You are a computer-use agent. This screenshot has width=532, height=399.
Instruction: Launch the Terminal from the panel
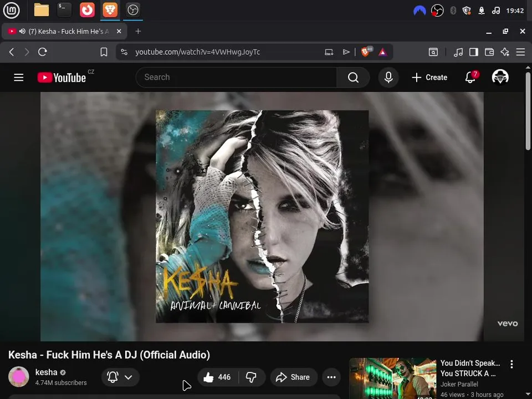point(64,10)
